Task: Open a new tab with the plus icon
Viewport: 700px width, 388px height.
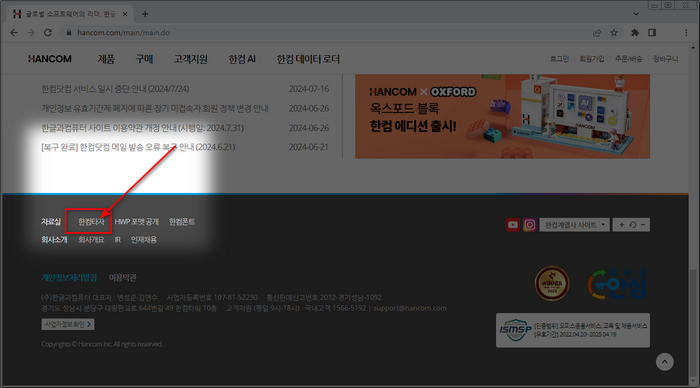Action: tap(145, 14)
